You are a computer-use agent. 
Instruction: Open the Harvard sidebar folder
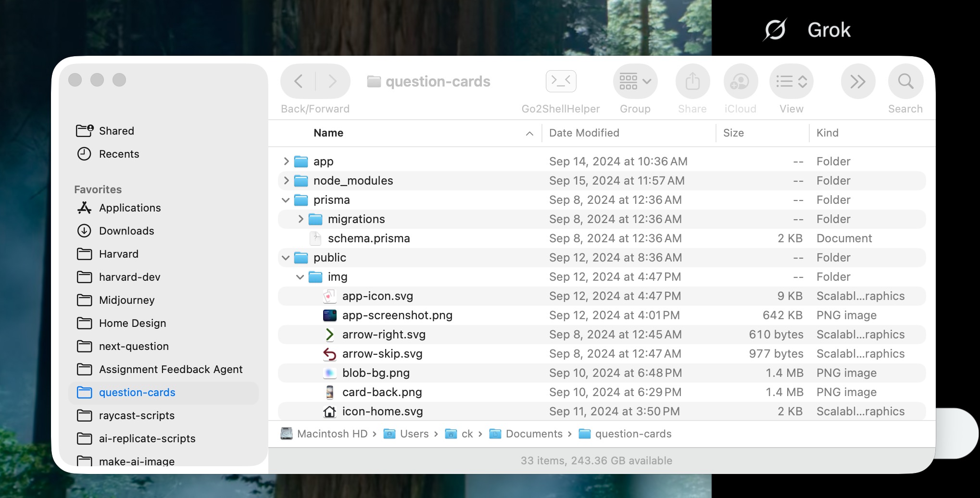click(163, 254)
